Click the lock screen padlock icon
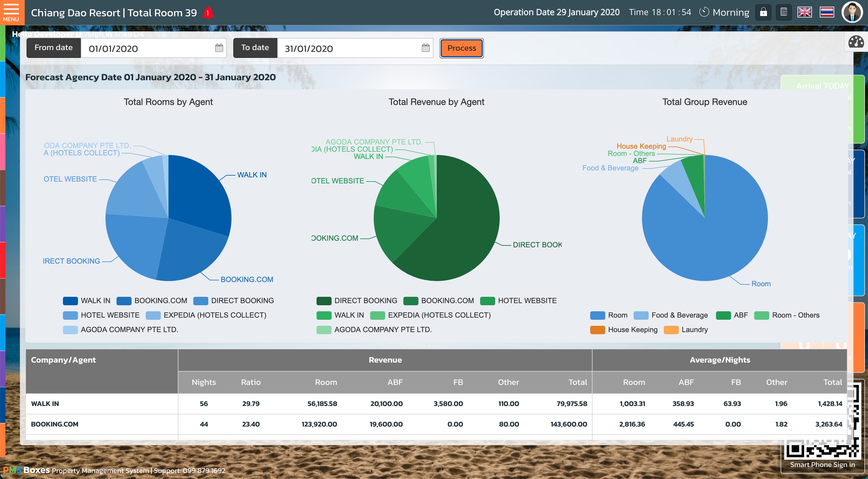This screenshot has height=479, width=868. point(763,12)
